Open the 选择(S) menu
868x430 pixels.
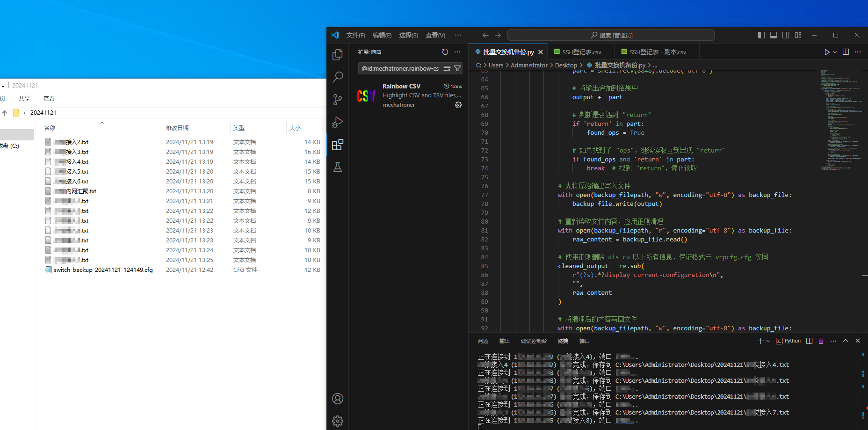pyautogui.click(x=408, y=35)
